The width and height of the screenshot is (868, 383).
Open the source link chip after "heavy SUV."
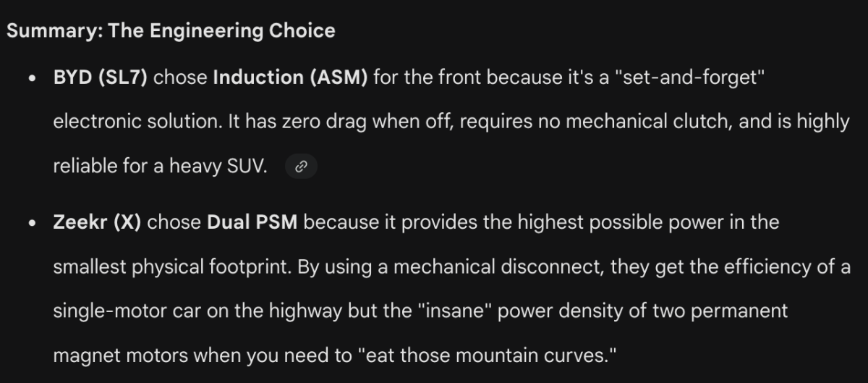pos(302,167)
